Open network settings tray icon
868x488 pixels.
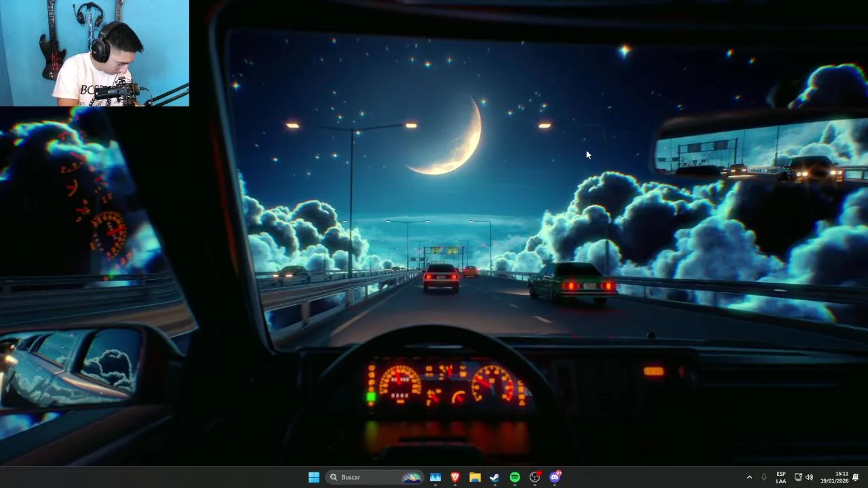coord(798,477)
